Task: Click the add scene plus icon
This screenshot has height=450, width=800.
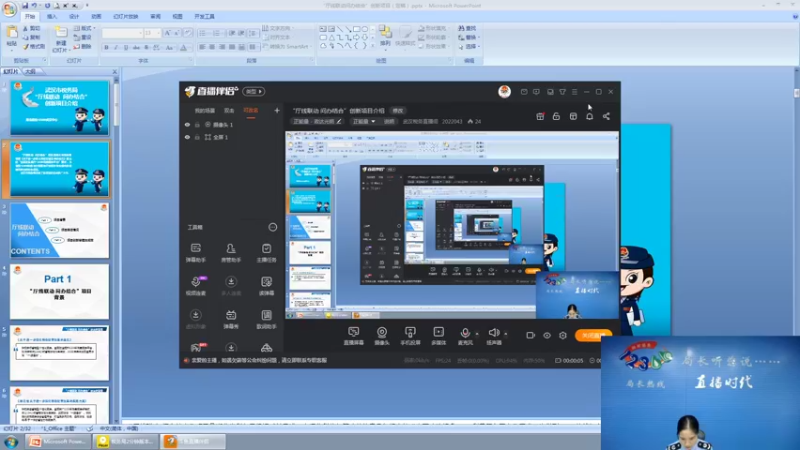Action: 277,110
